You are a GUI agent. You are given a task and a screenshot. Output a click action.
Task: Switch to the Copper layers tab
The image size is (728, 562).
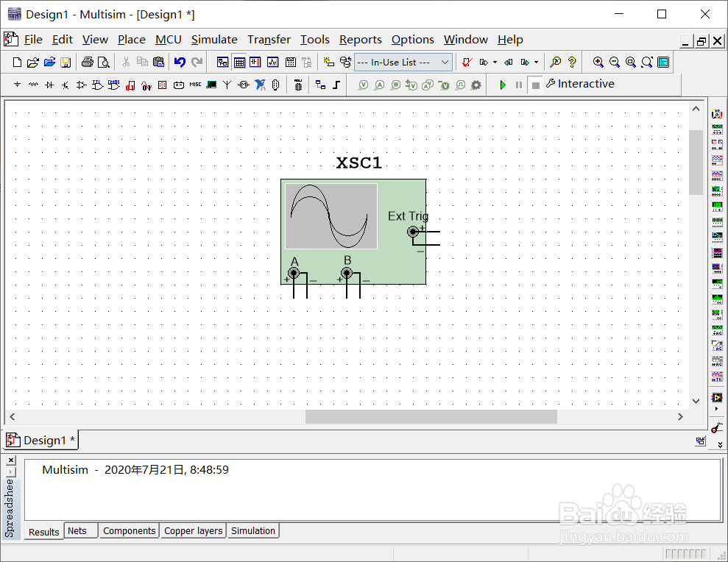coord(193,530)
